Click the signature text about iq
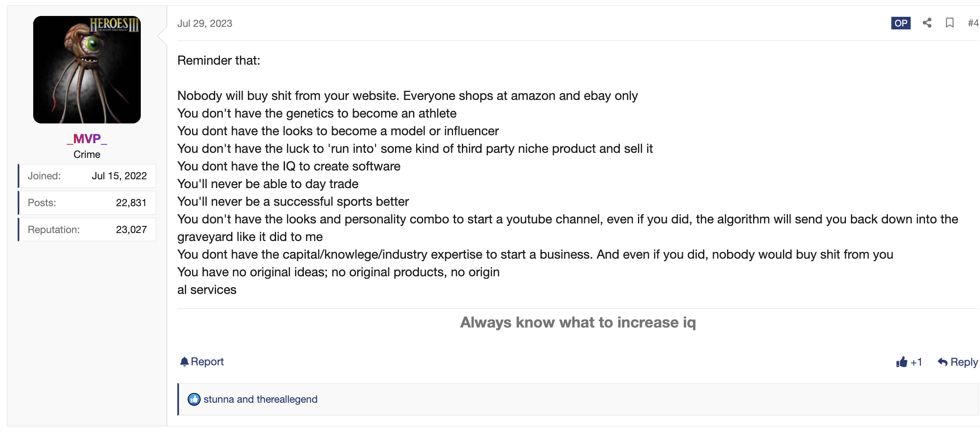Screen dimensions: 980x435 [578, 322]
